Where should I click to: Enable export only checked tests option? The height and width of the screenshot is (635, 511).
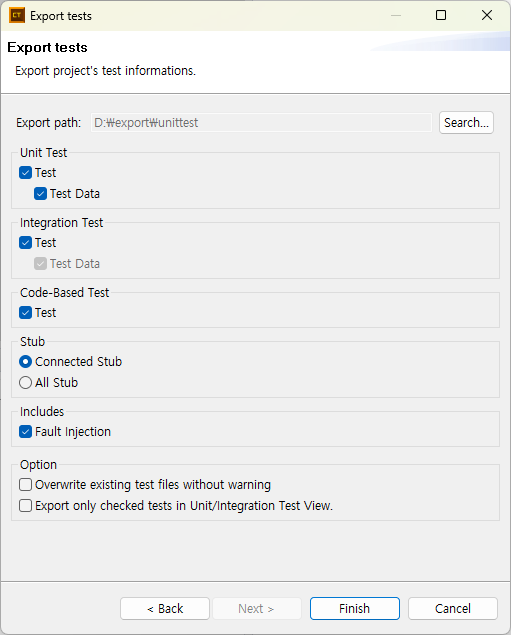[26, 506]
